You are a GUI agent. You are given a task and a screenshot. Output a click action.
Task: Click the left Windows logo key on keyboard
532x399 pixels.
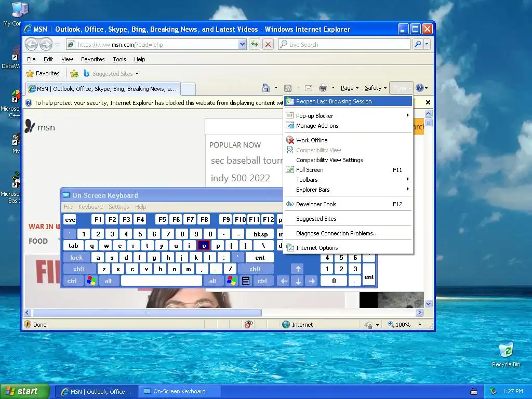91,281
